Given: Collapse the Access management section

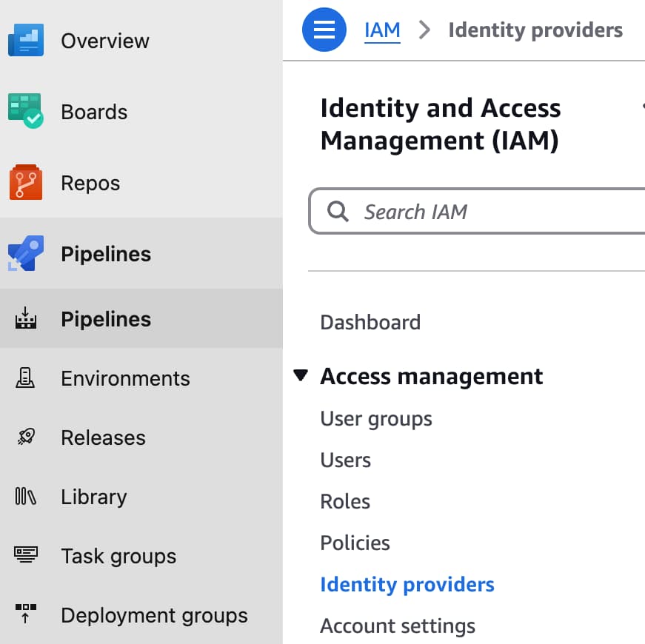Looking at the screenshot, I should (x=300, y=376).
